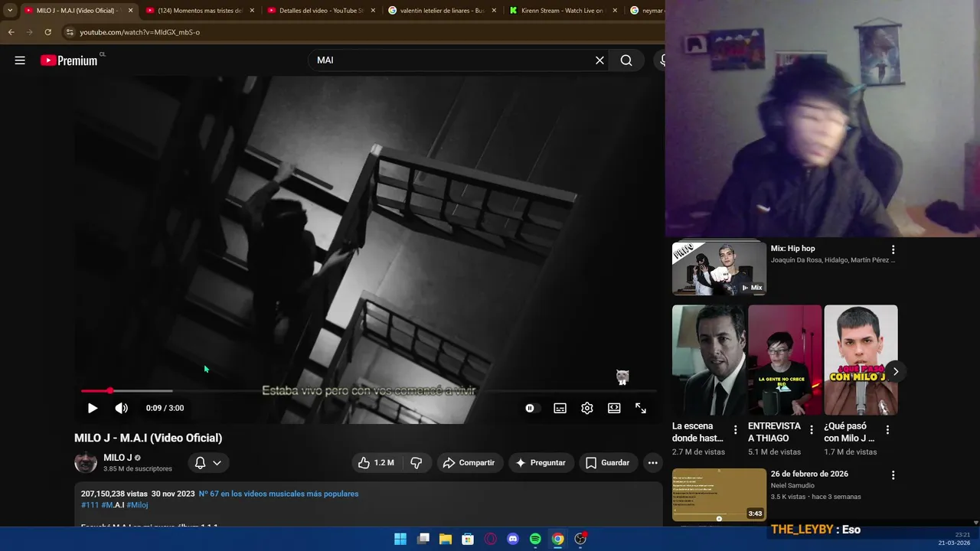The width and height of the screenshot is (980, 551).
Task: Open Opera GX from taskbar
Action: tap(491, 539)
